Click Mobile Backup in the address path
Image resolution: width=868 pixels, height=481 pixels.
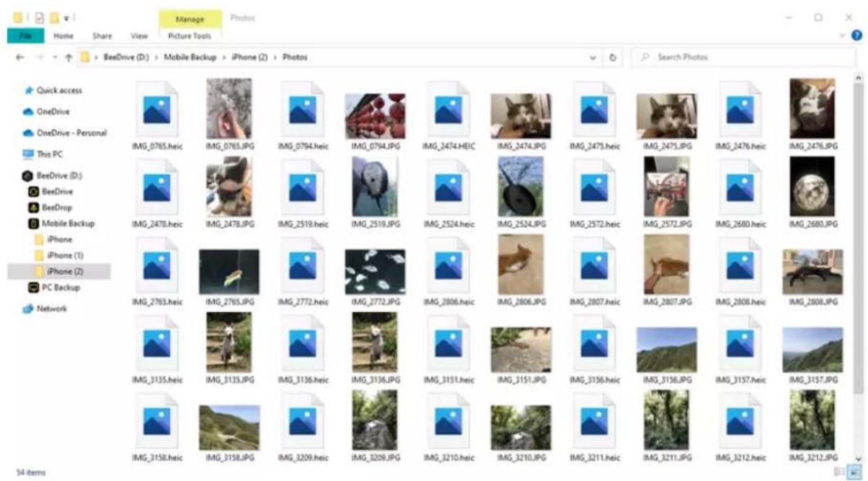(192, 57)
